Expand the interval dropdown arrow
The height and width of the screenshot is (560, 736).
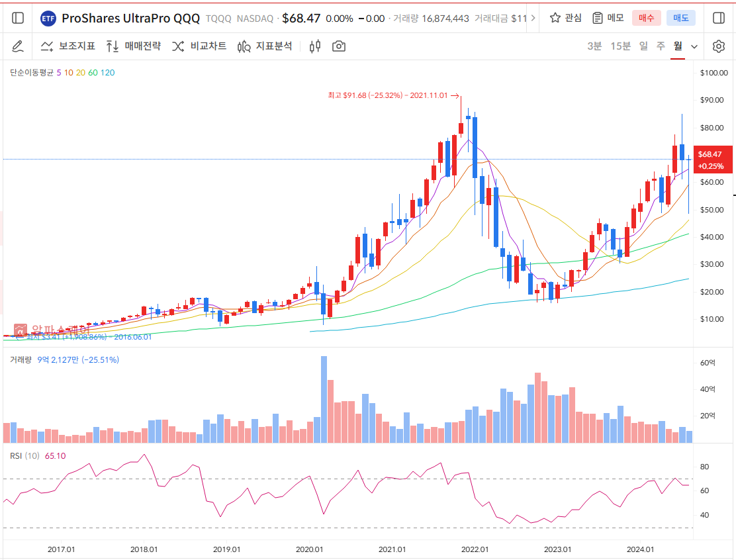694,46
